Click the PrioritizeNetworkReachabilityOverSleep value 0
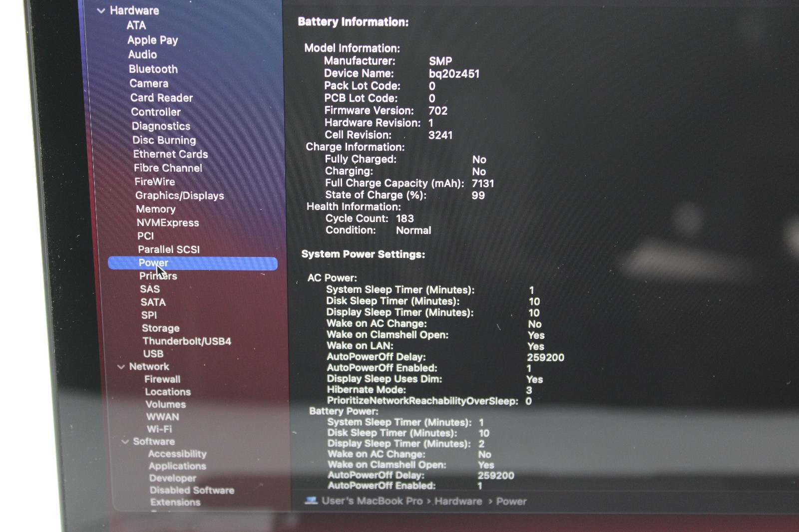 pos(528,401)
